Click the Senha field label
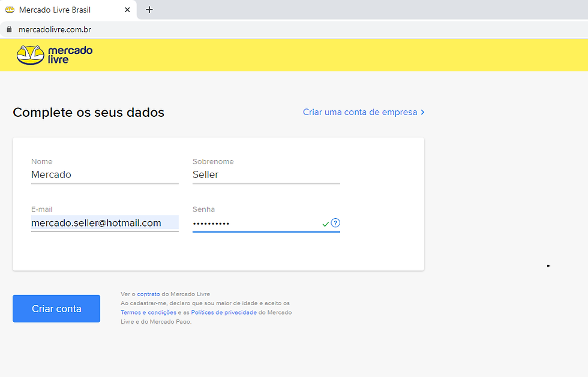588x377 pixels. pyautogui.click(x=203, y=210)
